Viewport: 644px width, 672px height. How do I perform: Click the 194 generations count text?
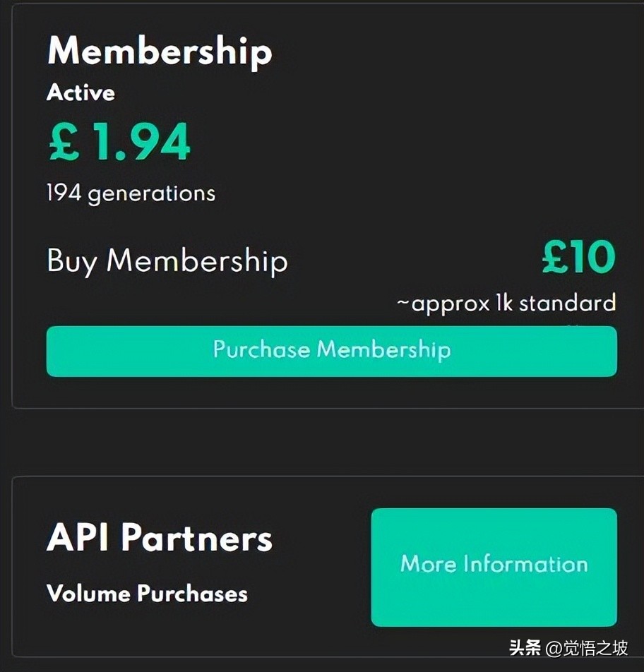point(131,193)
